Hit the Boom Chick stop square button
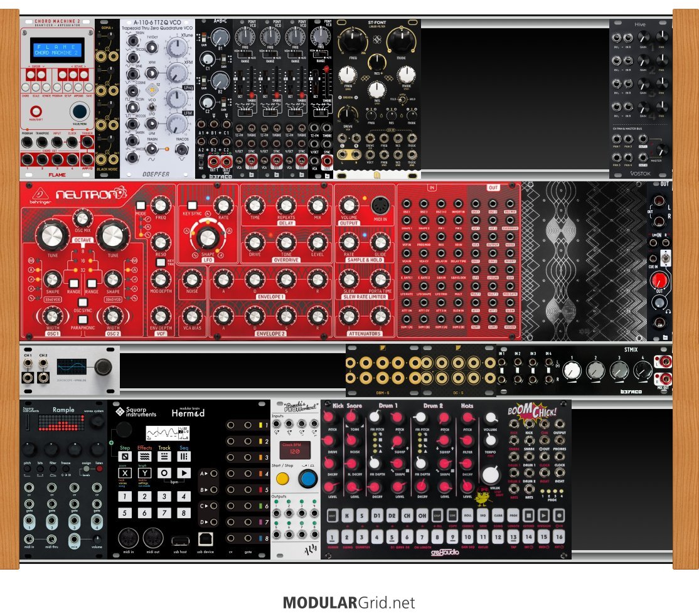 529,516
